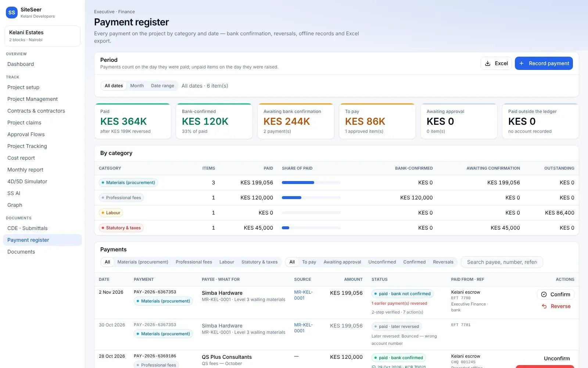This screenshot has height=368, width=588.
Task: Show Awaiting approval payments
Action: pyautogui.click(x=342, y=262)
